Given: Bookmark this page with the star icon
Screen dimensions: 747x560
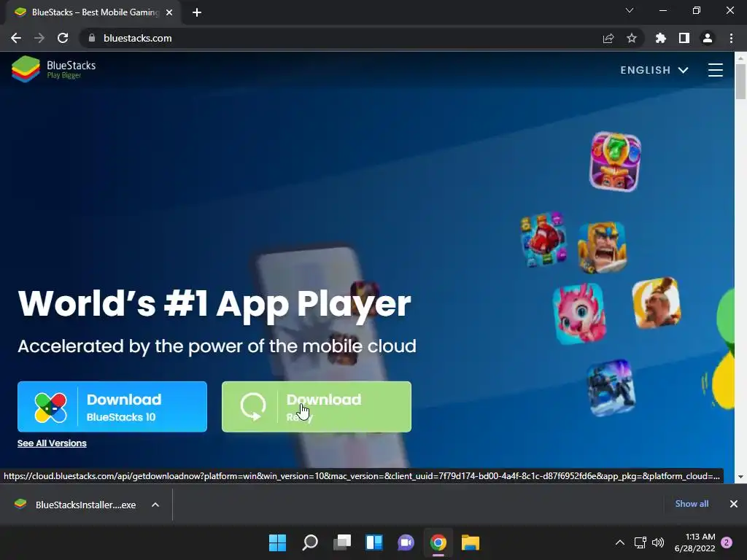Looking at the screenshot, I should click(632, 38).
